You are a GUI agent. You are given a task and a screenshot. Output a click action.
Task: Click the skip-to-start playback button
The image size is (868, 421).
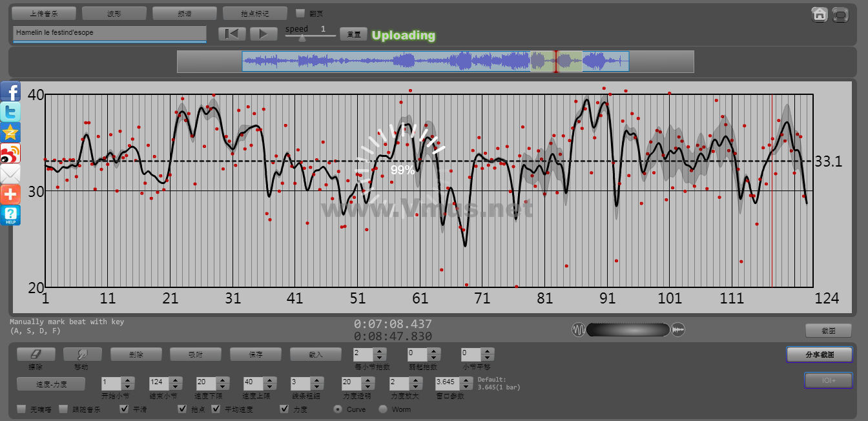pos(231,34)
